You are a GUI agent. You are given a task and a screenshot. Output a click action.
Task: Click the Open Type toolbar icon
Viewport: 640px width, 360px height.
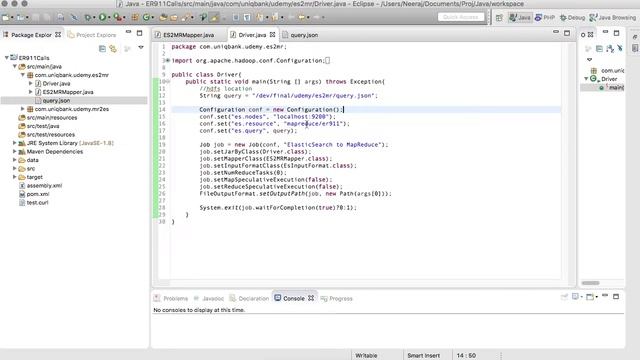[163, 18]
